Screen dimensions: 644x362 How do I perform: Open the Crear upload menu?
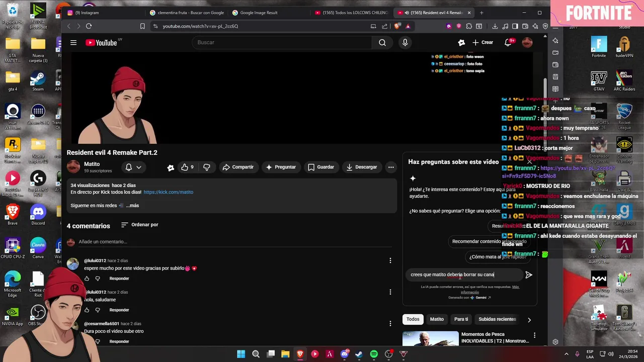(482, 43)
